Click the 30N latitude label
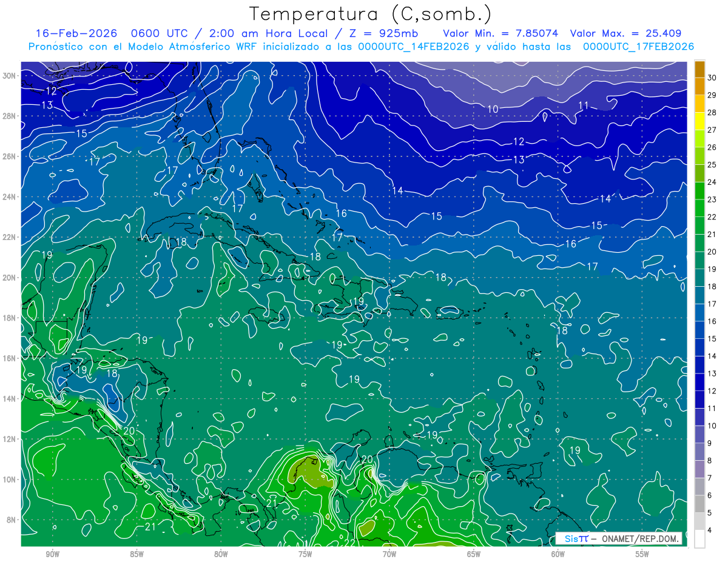 (x=9, y=76)
